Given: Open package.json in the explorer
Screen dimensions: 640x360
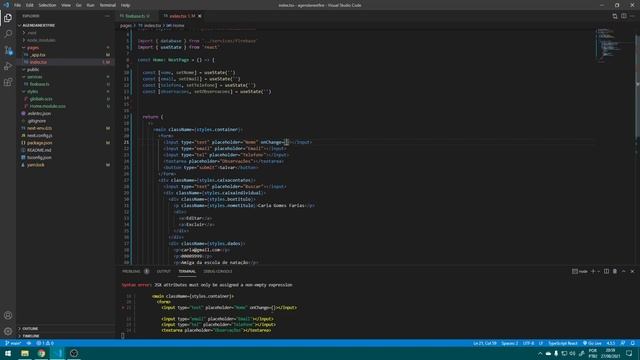Looking at the screenshot, I should (x=39, y=143).
